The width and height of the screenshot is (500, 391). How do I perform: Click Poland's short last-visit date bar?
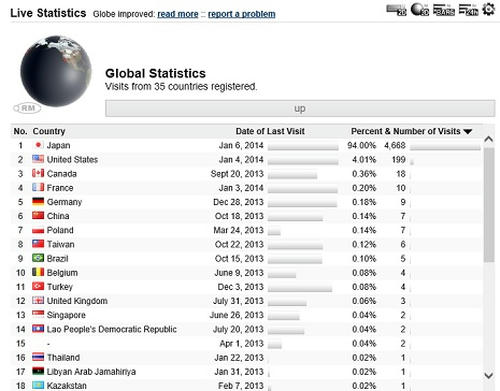pos(274,232)
